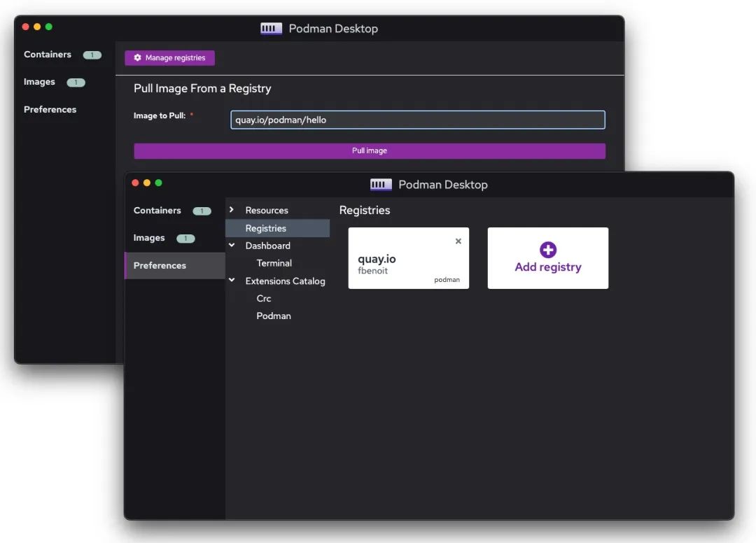The width and height of the screenshot is (756, 543).
Task: Minimize the back Podman Desktop window
Action: pos(37,27)
